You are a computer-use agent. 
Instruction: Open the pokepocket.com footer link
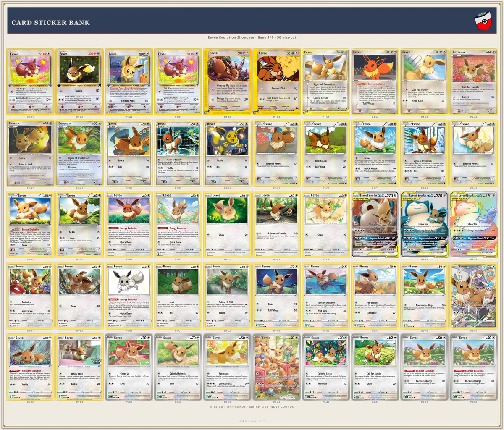click(252, 421)
